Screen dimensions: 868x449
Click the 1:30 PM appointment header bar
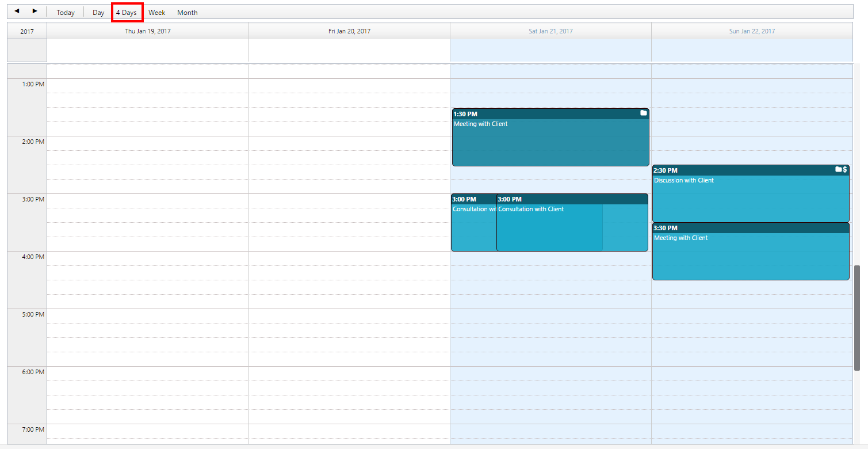(550, 113)
